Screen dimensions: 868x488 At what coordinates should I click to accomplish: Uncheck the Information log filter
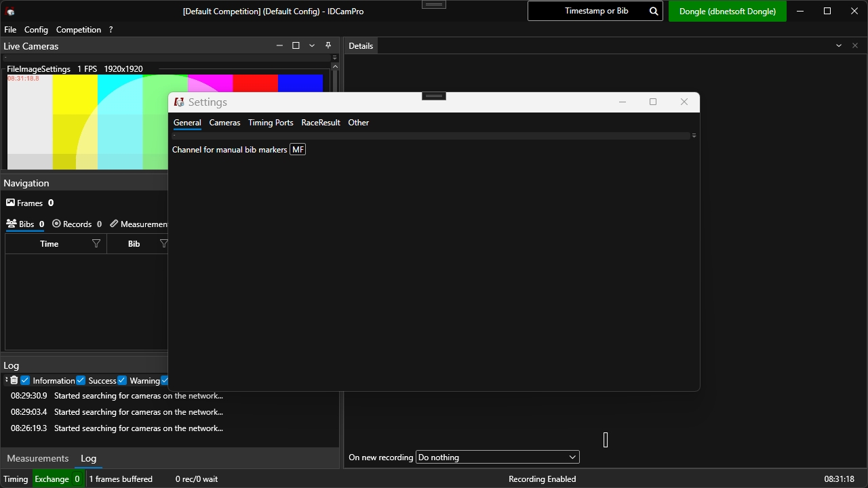tap(25, 380)
